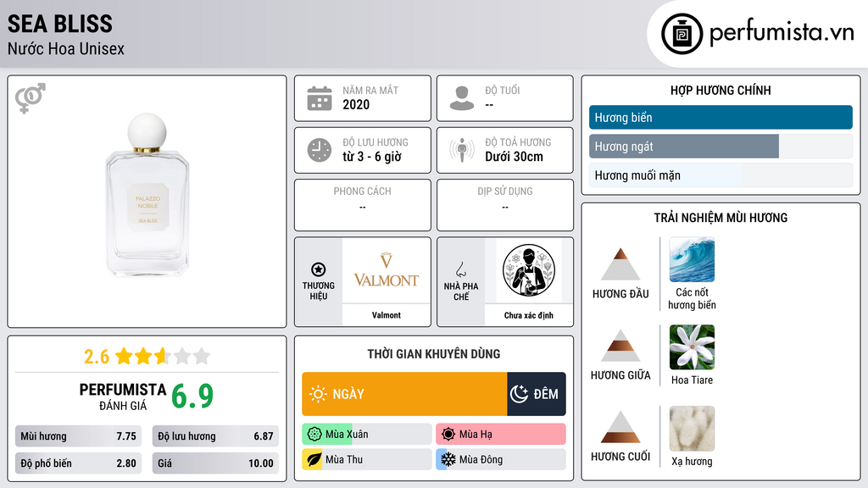Viewport: 868px width, 488px height.
Task: Click the nose icon above Nhà pha chế
Action: pos(460,269)
